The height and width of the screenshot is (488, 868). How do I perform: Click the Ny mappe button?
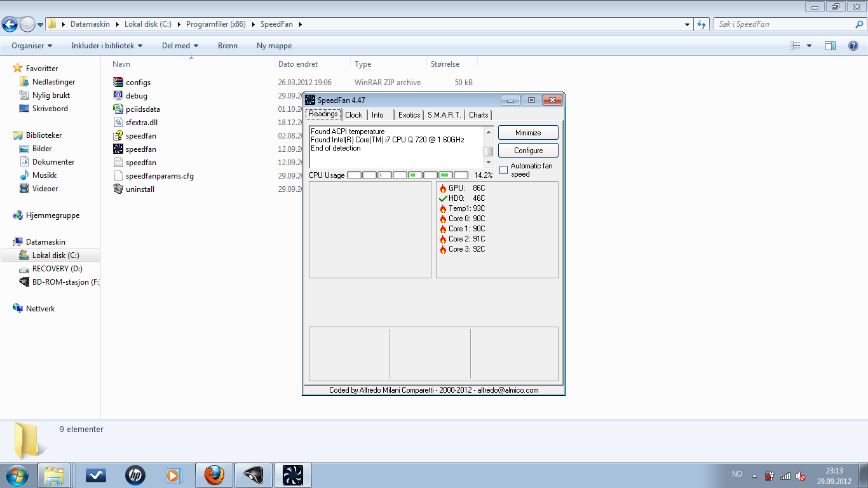click(275, 46)
